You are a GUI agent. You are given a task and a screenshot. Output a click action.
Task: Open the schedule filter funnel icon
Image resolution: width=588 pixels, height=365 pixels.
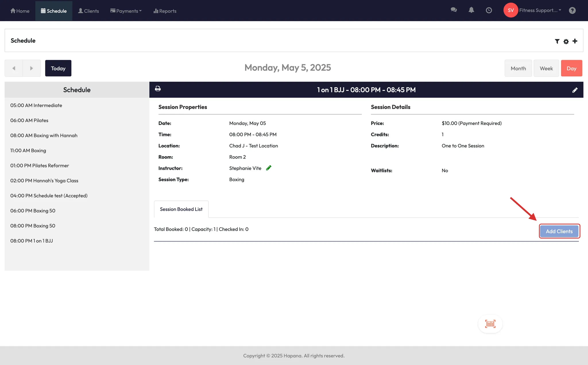coord(557,41)
